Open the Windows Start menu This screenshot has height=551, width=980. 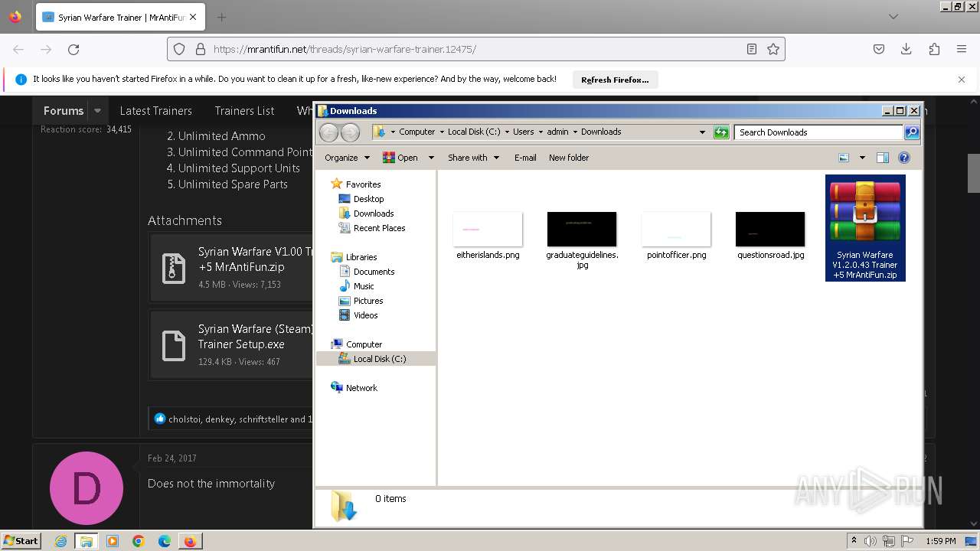click(x=21, y=540)
